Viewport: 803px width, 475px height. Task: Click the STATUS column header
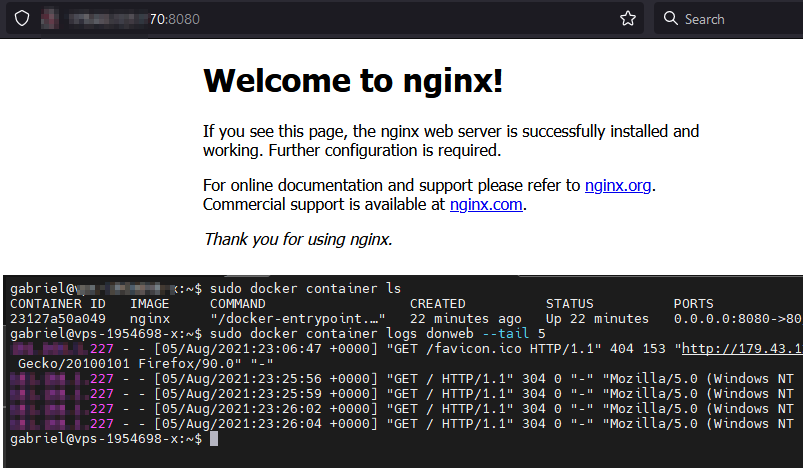tap(569, 304)
